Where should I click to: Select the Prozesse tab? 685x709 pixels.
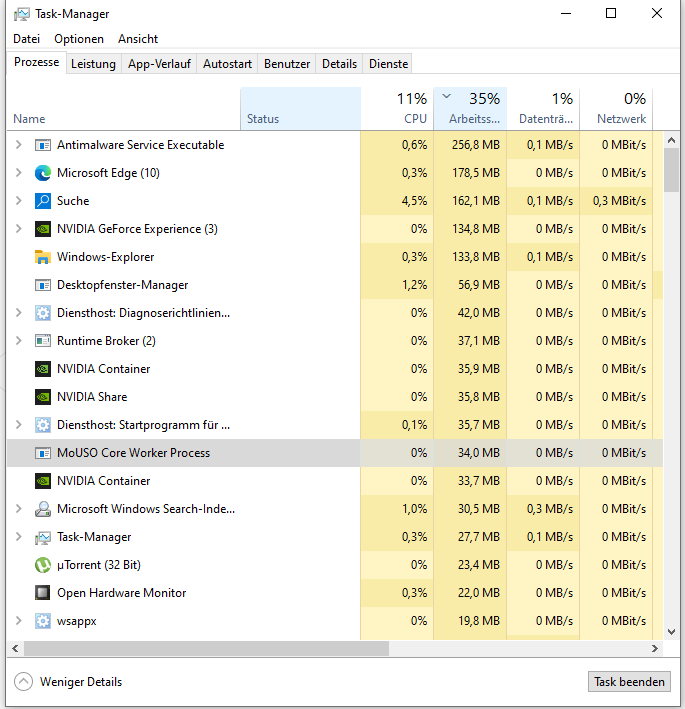[x=37, y=62]
